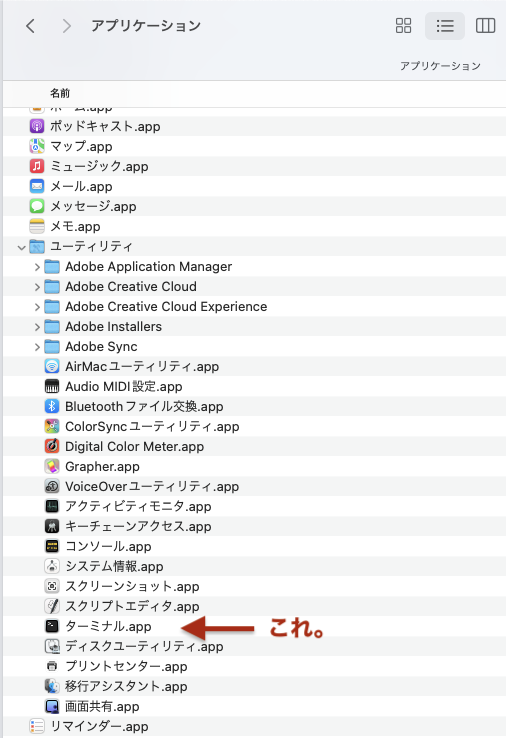Switch to list view
This screenshot has height=738, width=506.
click(445, 26)
